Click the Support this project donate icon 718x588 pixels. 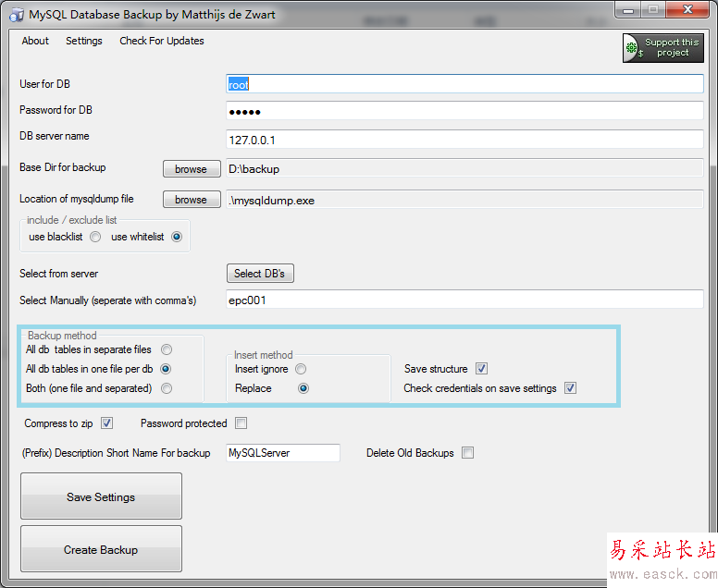pos(662,47)
